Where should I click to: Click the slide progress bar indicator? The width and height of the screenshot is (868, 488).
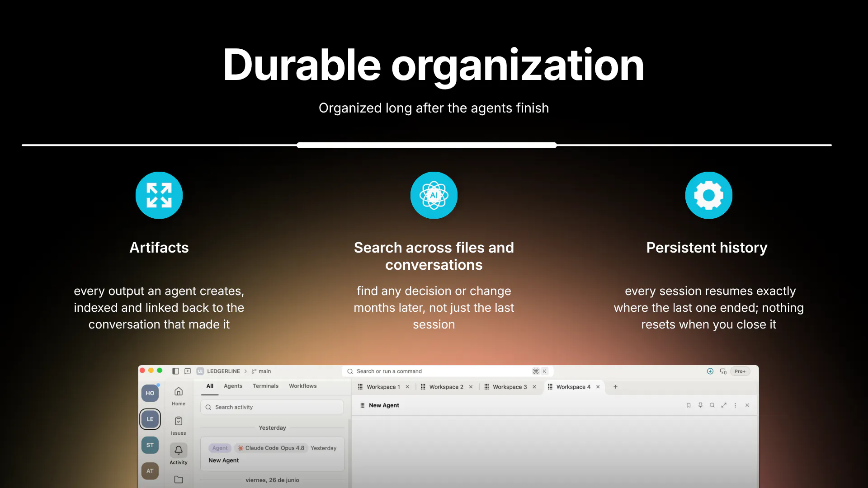click(x=427, y=145)
